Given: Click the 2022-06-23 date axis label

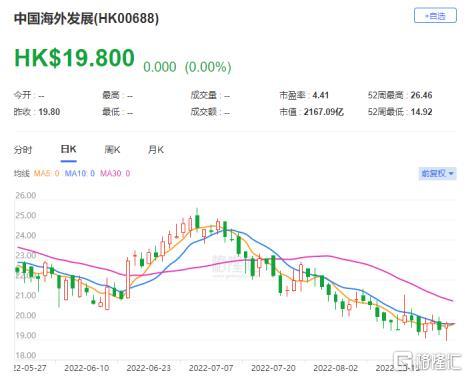Looking at the screenshot, I should coord(149,368).
